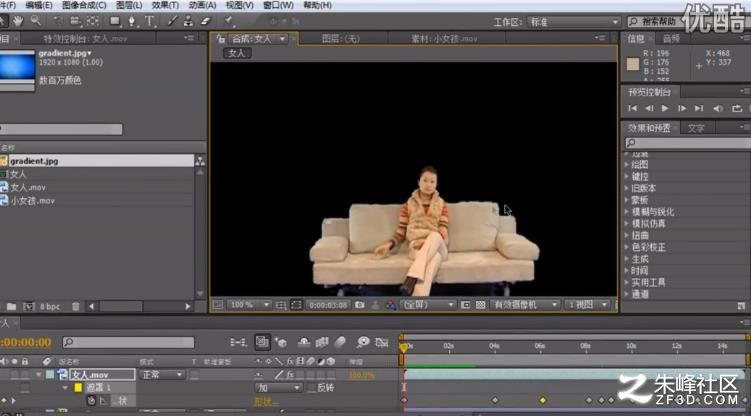Select the Rotation tool in toolbar
The image size is (751, 416).
[x=58, y=21]
